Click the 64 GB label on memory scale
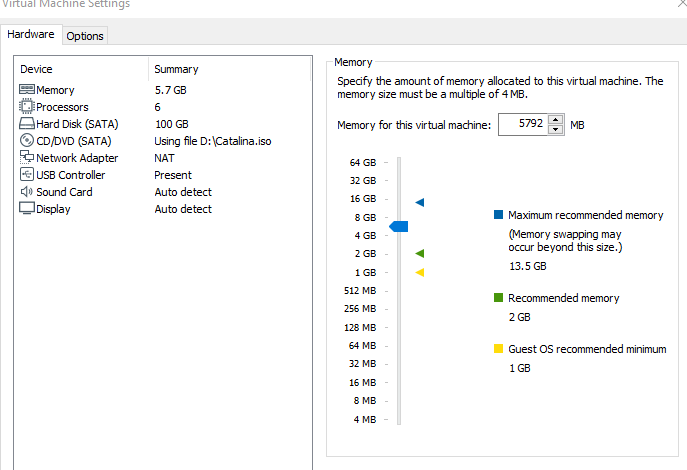 pyautogui.click(x=363, y=162)
